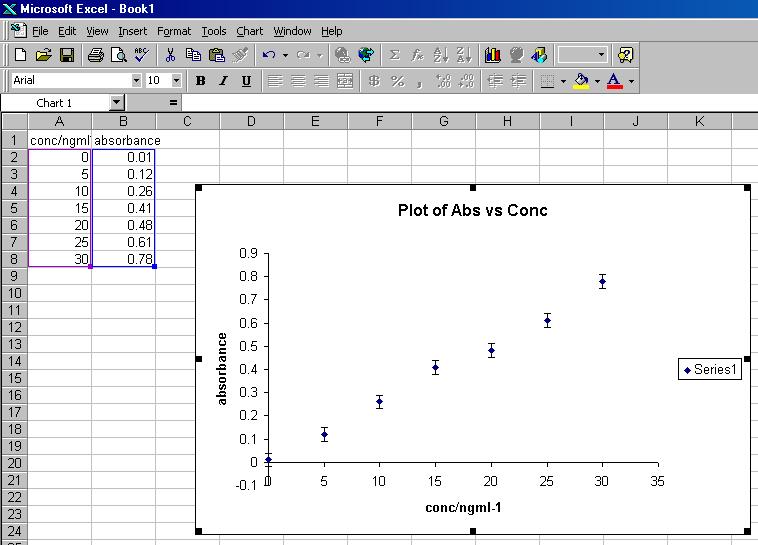Toggle Underline formatting
The height and width of the screenshot is (545, 758).
pyautogui.click(x=246, y=81)
